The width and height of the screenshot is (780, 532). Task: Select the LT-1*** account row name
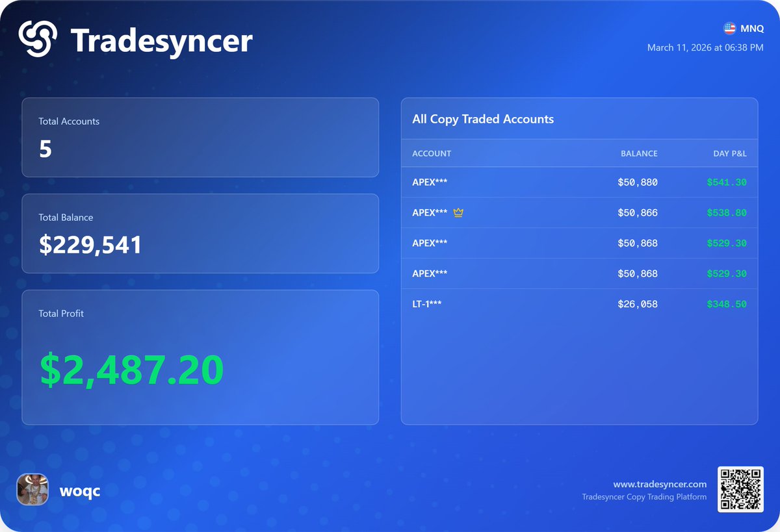click(x=427, y=304)
